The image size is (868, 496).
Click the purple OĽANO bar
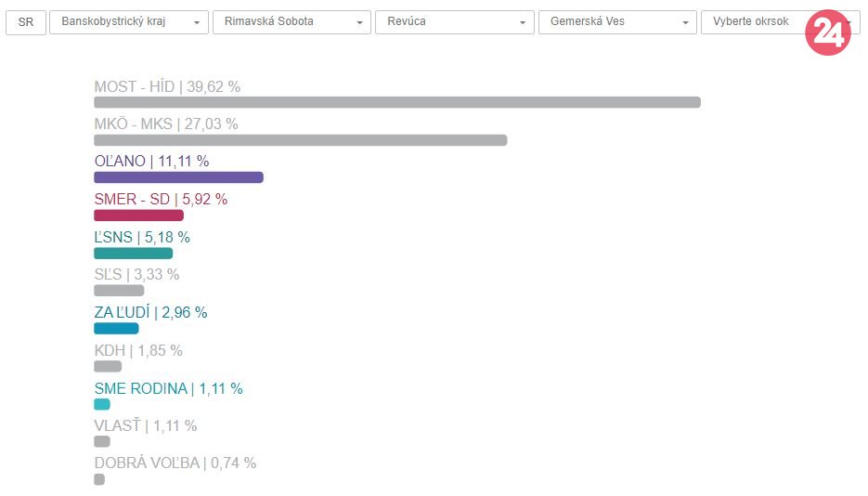pos(178,177)
